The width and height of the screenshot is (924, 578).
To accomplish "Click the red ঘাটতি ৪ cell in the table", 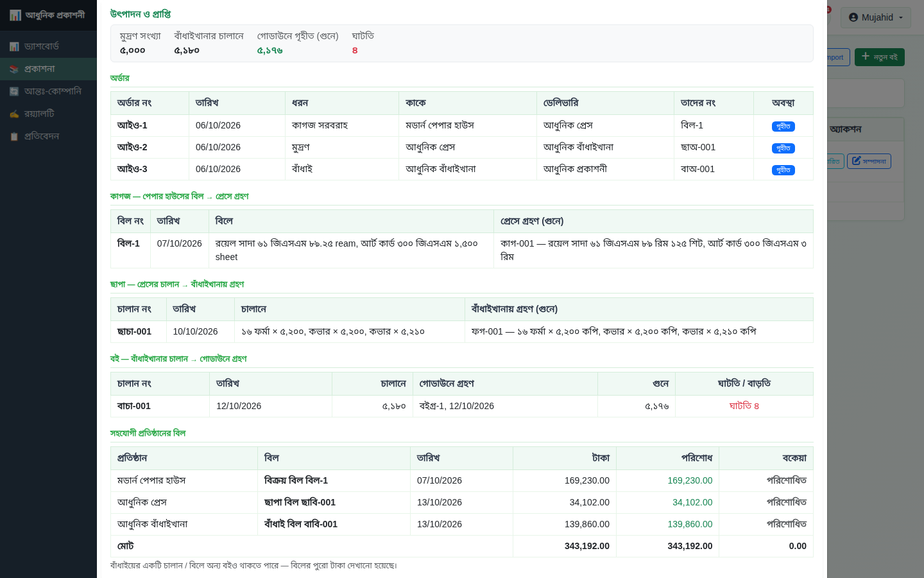I will [x=744, y=406].
